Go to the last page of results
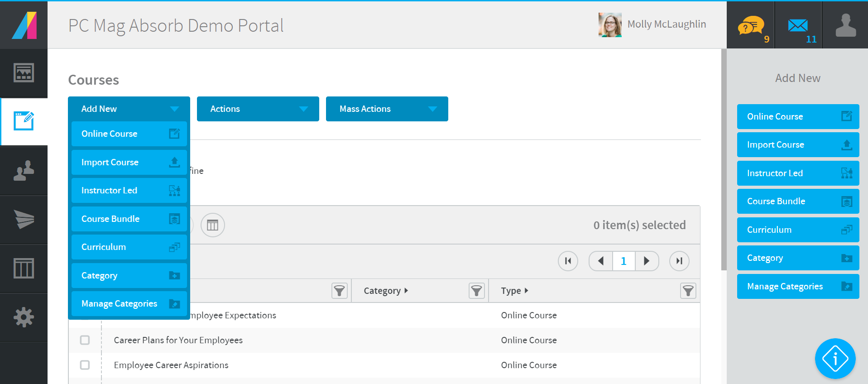 679,261
